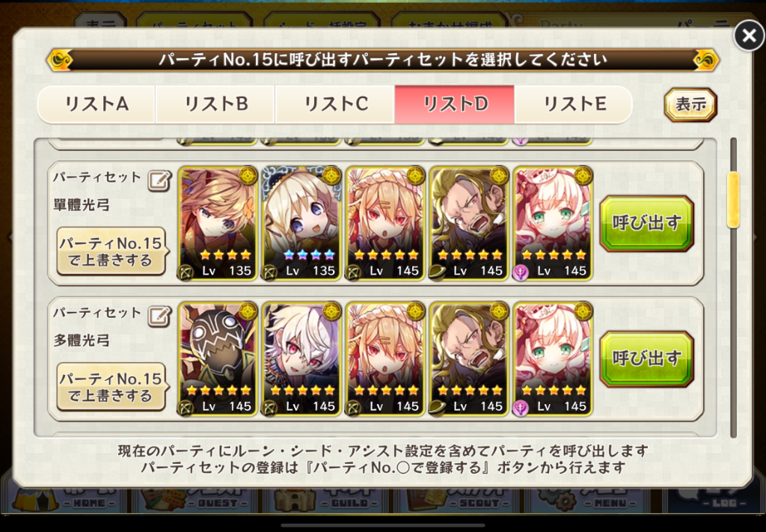Viewport: 766px width, 532px height.
Task: Select the masked archer character in 多體光弓
Action: pos(218,359)
